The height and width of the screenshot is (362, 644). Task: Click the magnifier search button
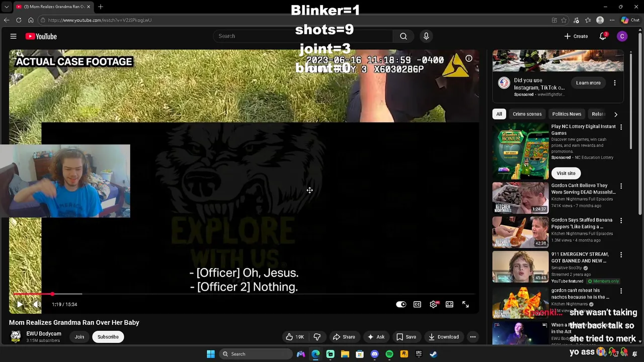coord(403,36)
